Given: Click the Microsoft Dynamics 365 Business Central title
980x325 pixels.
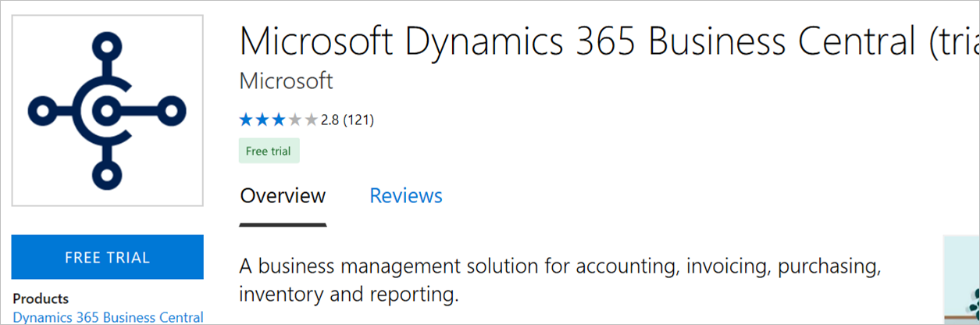Looking at the screenshot, I should [x=578, y=41].
